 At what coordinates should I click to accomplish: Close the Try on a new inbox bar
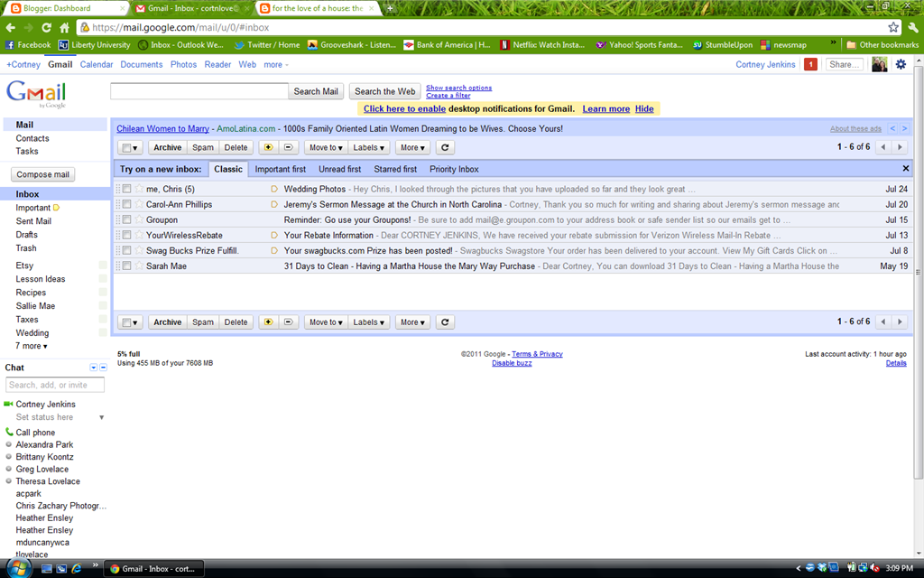pyautogui.click(x=906, y=169)
